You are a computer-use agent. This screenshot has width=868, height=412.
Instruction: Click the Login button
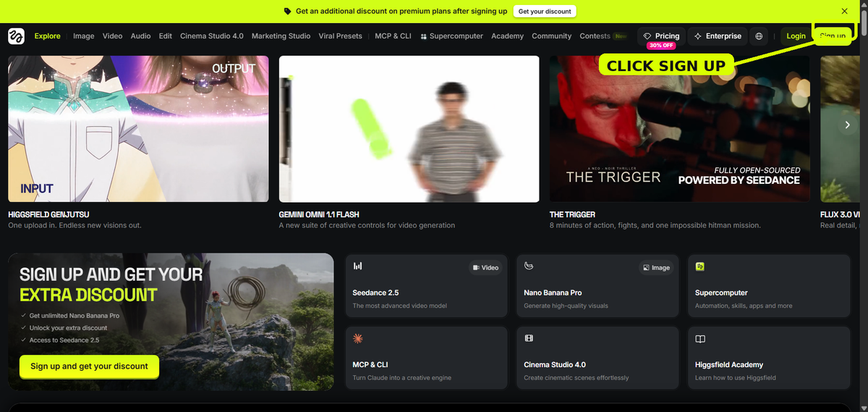tap(796, 35)
